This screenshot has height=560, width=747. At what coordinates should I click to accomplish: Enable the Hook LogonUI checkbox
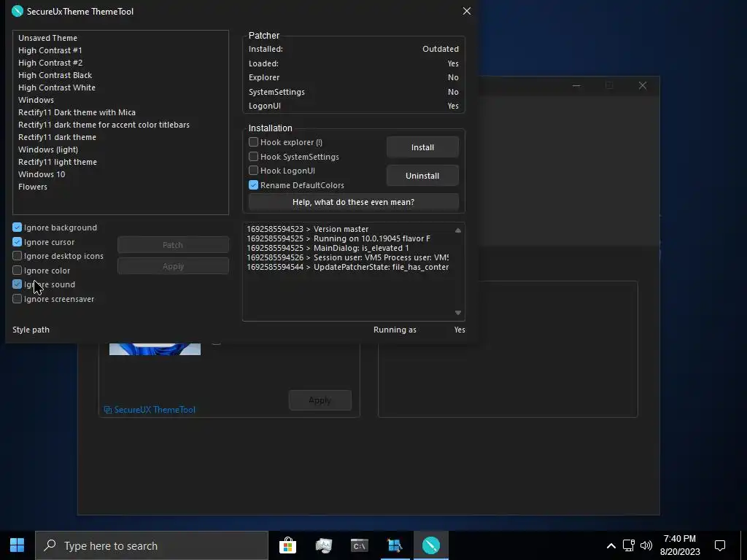[253, 170]
